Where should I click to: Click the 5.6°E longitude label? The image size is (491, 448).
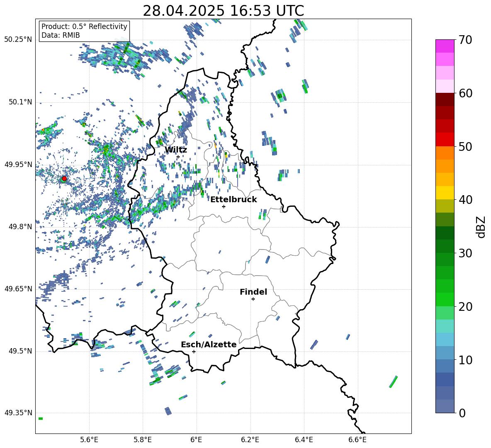pos(89,440)
